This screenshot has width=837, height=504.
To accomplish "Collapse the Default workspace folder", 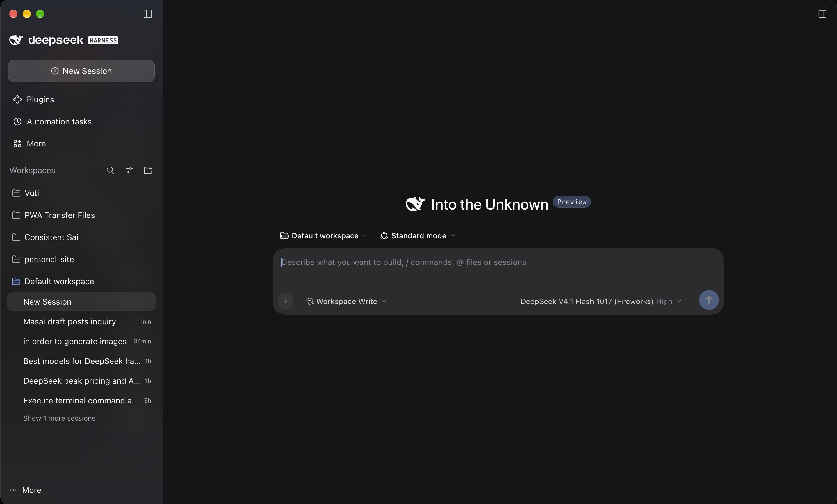I will tap(81, 281).
